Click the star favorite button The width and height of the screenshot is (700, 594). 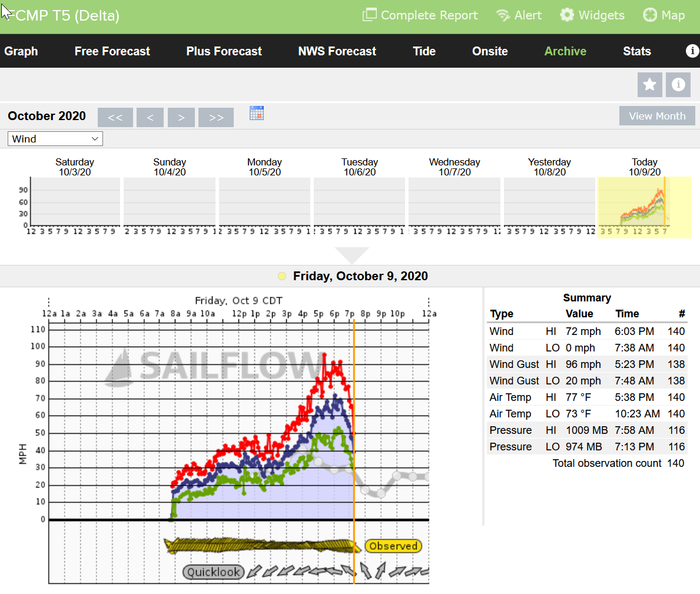(649, 84)
